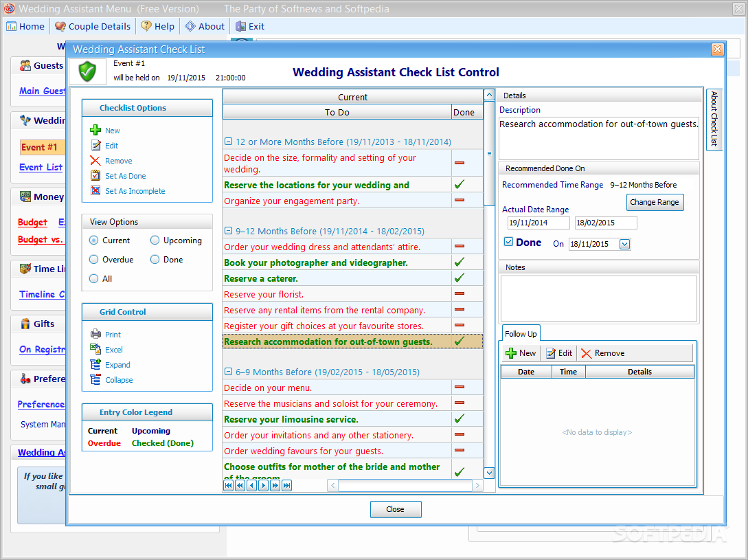The width and height of the screenshot is (748, 560).
Task: Click the Follow Up Remove red X icon
Action: tap(587, 352)
